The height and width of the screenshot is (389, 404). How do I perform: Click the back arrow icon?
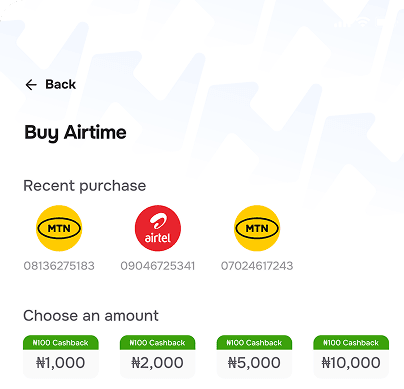(31, 85)
